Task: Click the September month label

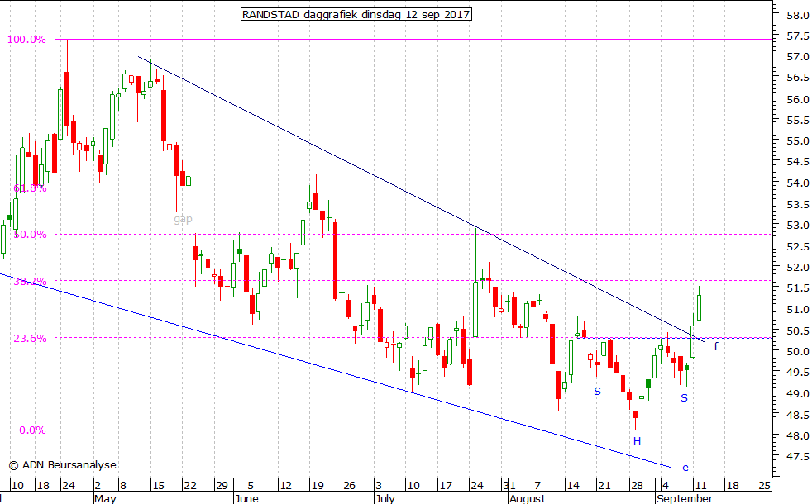Action: pyautogui.click(x=685, y=498)
